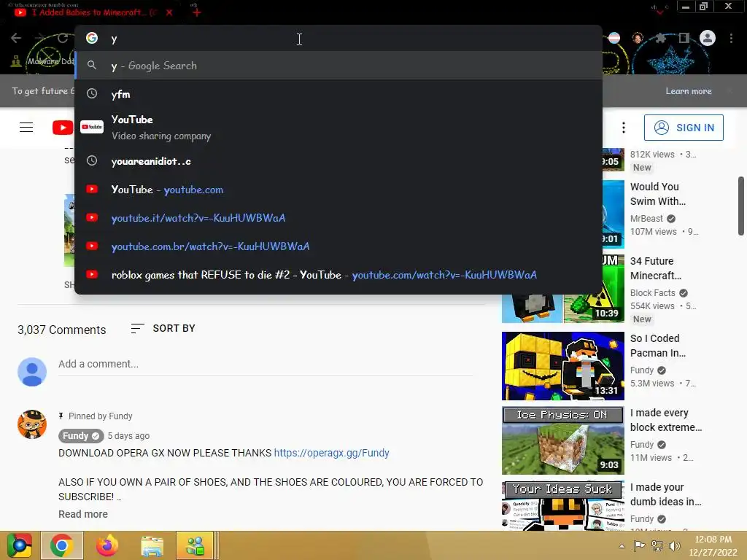This screenshot has height=560, width=747.
Task: Select the youtube.it/watch suggestion
Action: 338,218
